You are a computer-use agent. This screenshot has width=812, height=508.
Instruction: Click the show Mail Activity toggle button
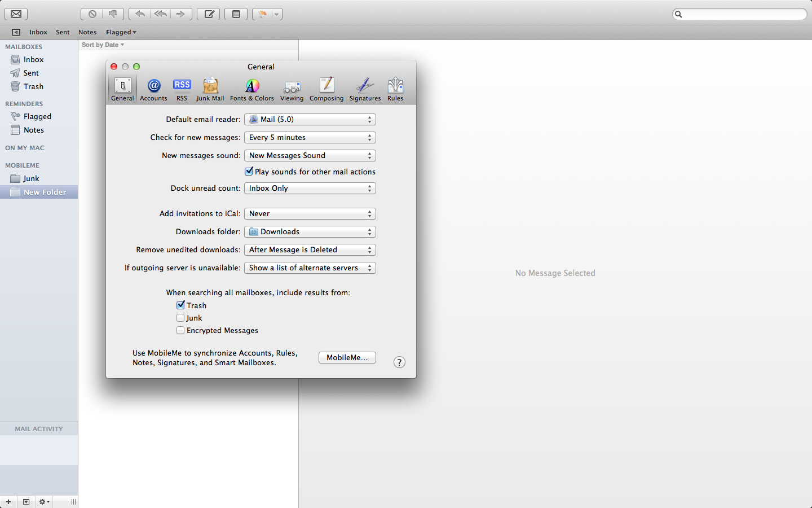point(26,502)
